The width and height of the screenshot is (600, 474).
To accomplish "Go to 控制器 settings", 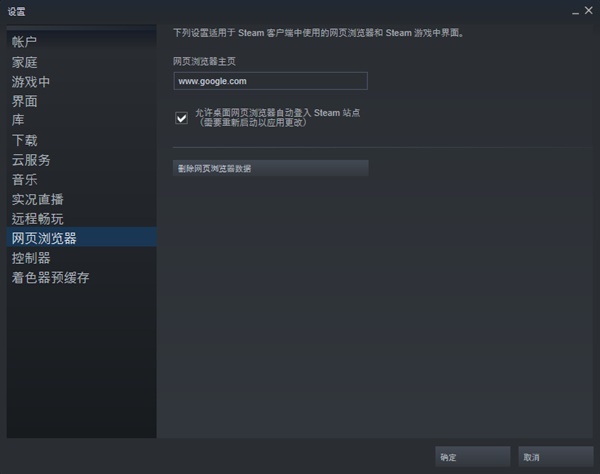I will click(82, 258).
